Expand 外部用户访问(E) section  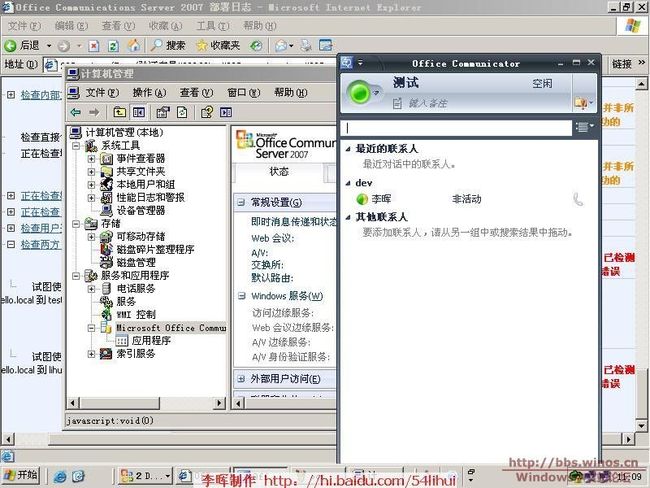241,379
